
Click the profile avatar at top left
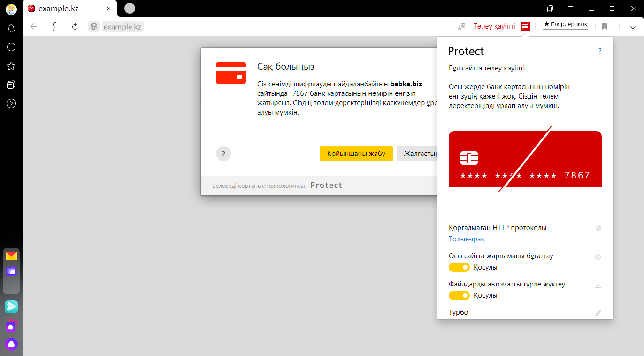click(x=11, y=8)
